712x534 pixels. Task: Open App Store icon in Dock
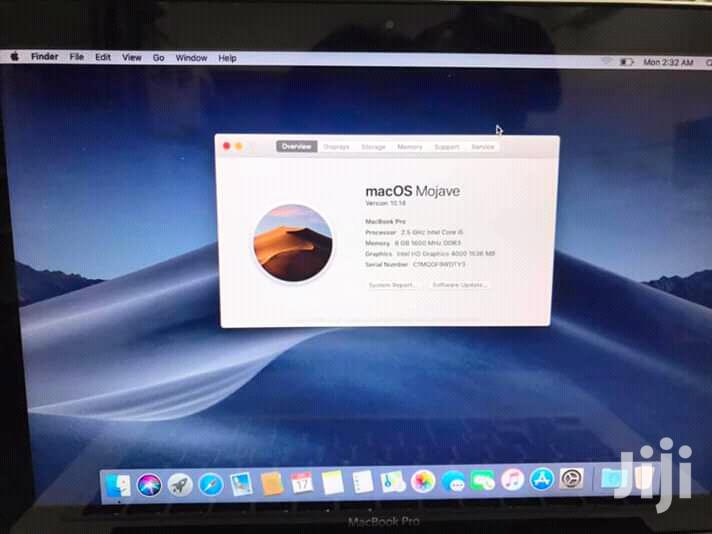tap(542, 479)
